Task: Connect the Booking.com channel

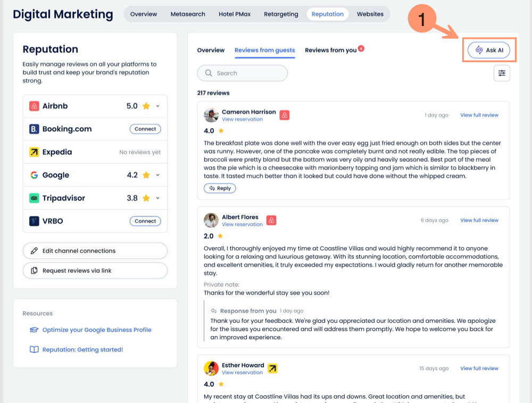Action: pos(145,129)
